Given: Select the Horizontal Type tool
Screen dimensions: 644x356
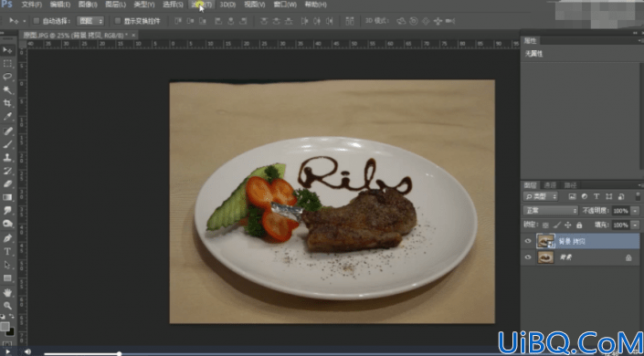Looking at the screenshot, I should (x=7, y=251).
